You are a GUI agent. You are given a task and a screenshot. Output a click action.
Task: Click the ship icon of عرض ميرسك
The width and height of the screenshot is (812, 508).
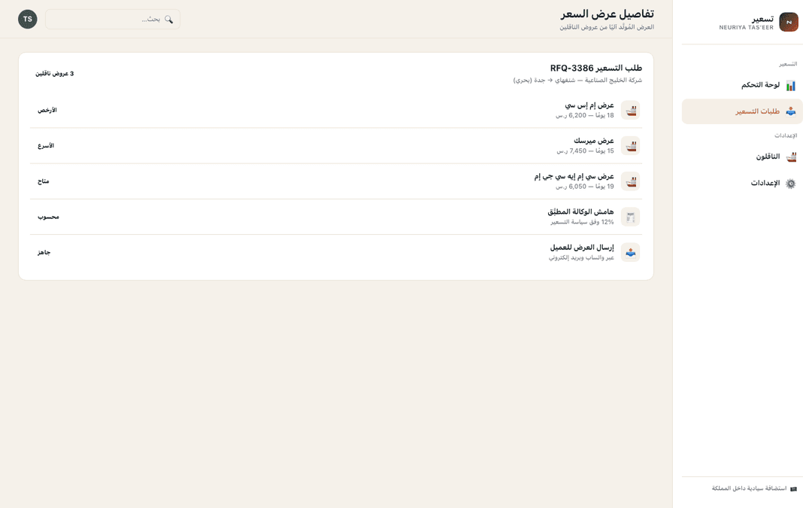tap(630, 146)
